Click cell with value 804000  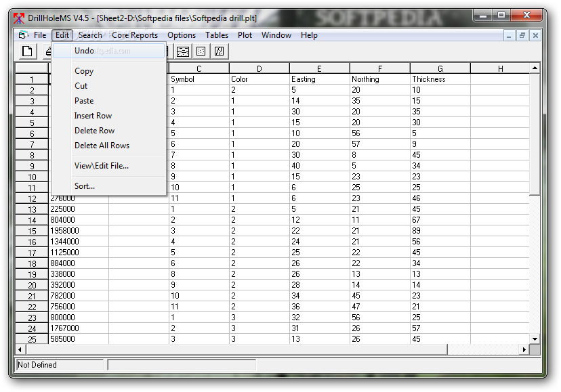point(79,220)
